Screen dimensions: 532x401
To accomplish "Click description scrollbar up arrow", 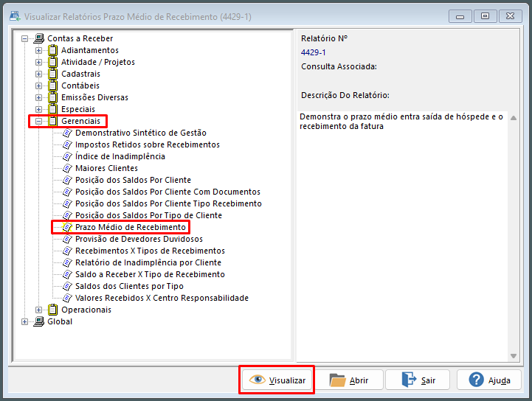I will click(x=514, y=118).
